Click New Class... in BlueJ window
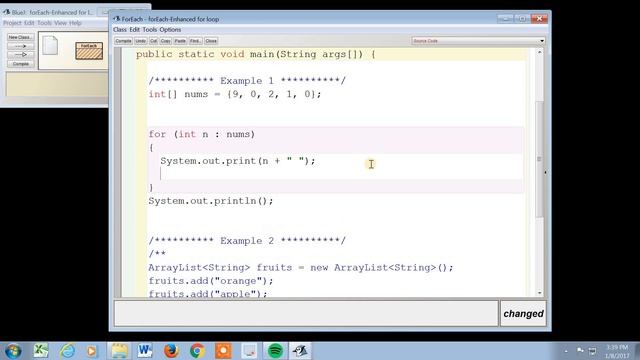The height and width of the screenshot is (360, 640). (20, 37)
